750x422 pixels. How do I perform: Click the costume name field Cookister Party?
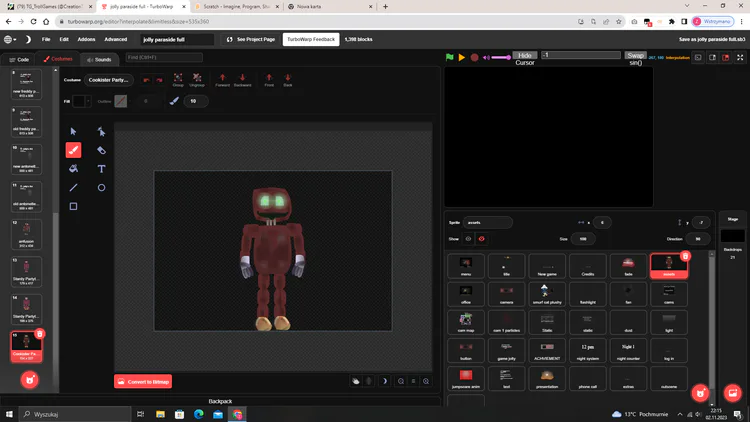pos(109,80)
